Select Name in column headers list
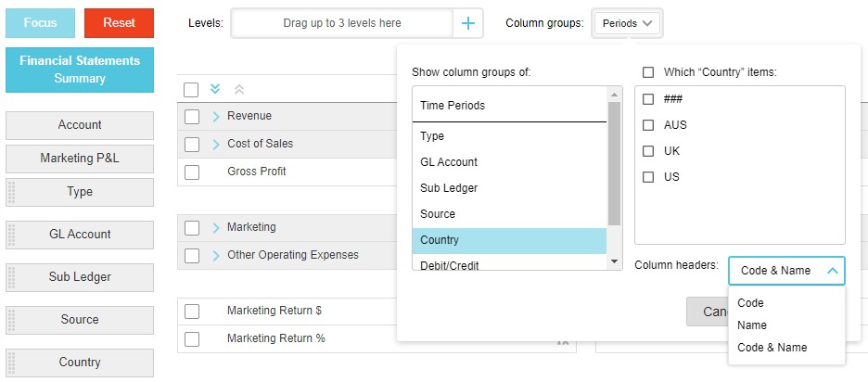Image resolution: width=868 pixels, height=382 pixels. point(752,325)
